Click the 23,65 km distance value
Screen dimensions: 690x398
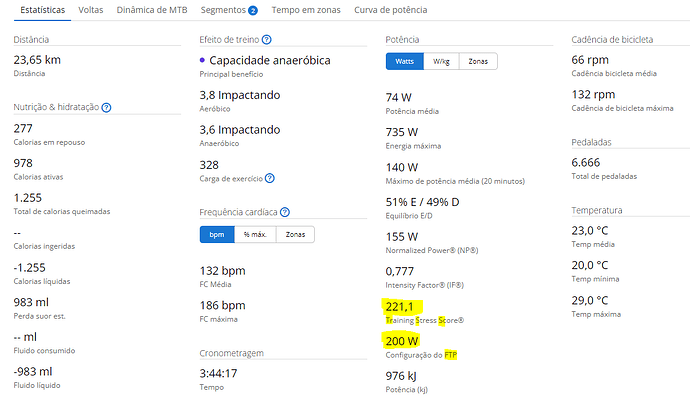point(37,60)
